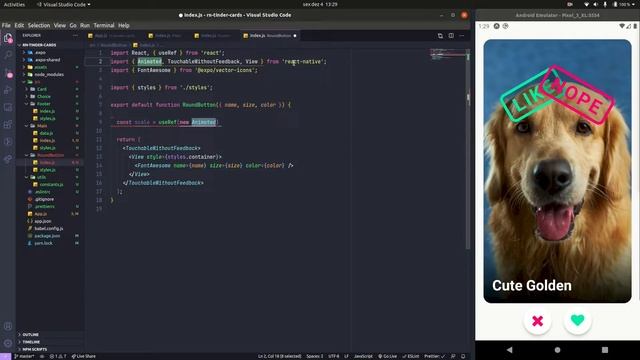Open the Source Control view
Viewport: 640px width, 360px height.
[8, 73]
